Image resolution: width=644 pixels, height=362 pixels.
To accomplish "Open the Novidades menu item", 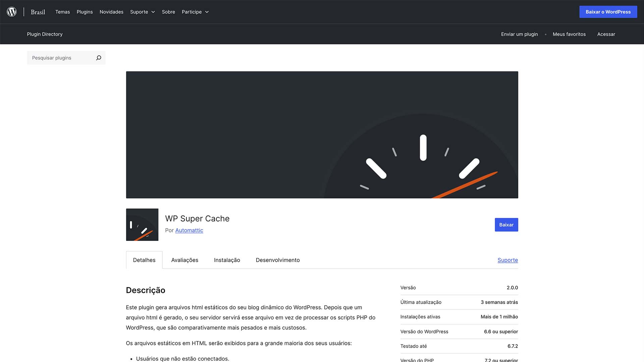I will point(111,12).
